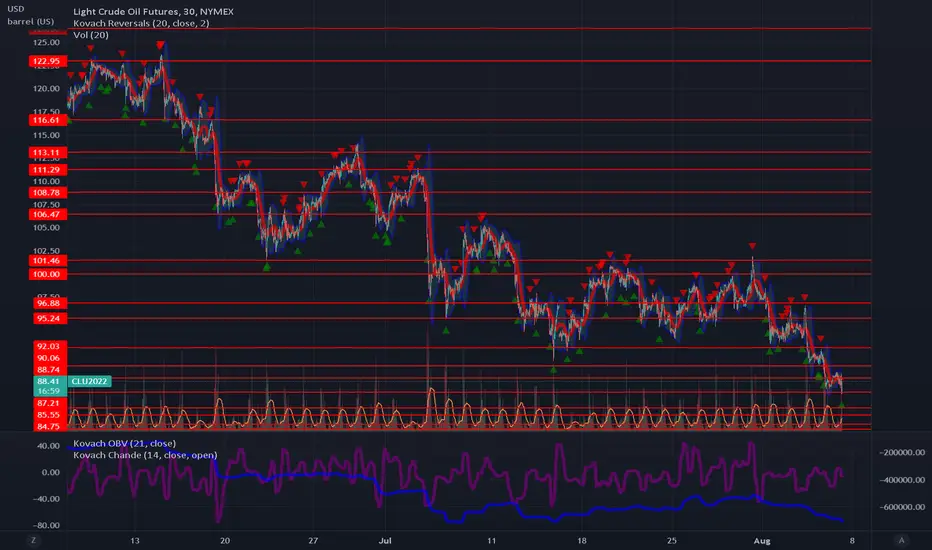Click date 8 on the time axis
The height and width of the screenshot is (550, 932).
point(852,540)
